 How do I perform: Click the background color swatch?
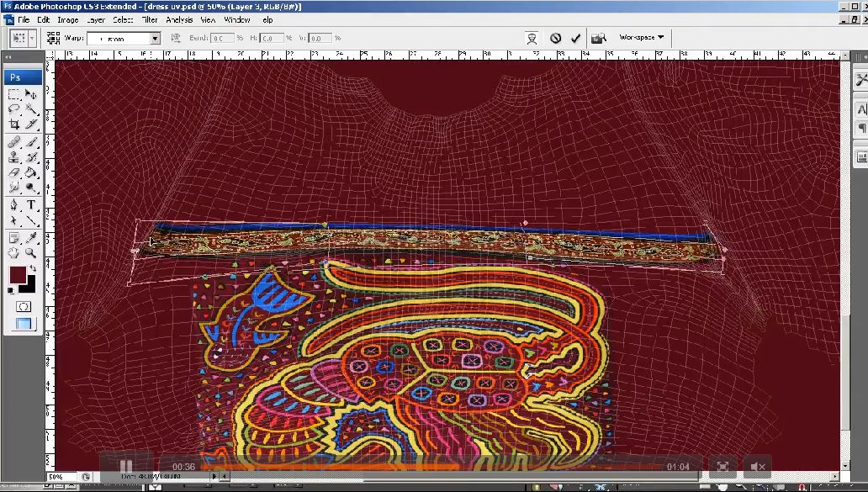(x=30, y=286)
